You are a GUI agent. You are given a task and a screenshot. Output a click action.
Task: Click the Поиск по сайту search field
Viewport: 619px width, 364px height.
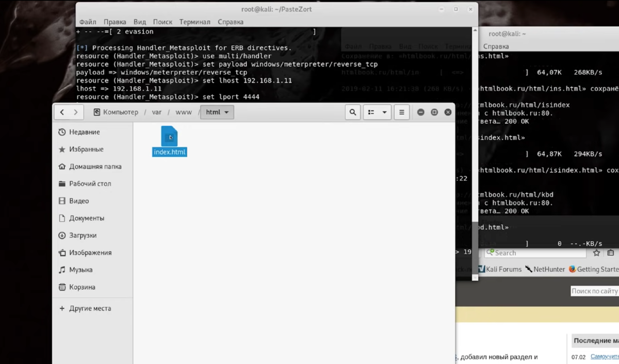pos(594,291)
